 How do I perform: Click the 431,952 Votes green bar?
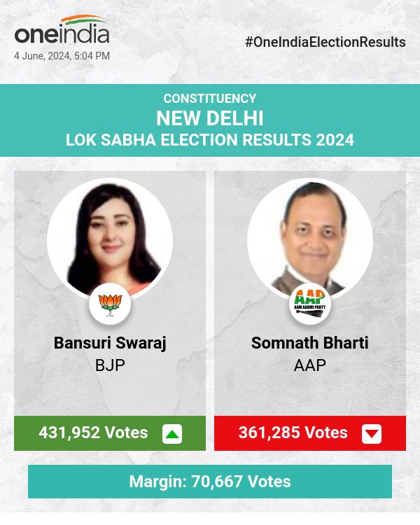[x=110, y=433]
